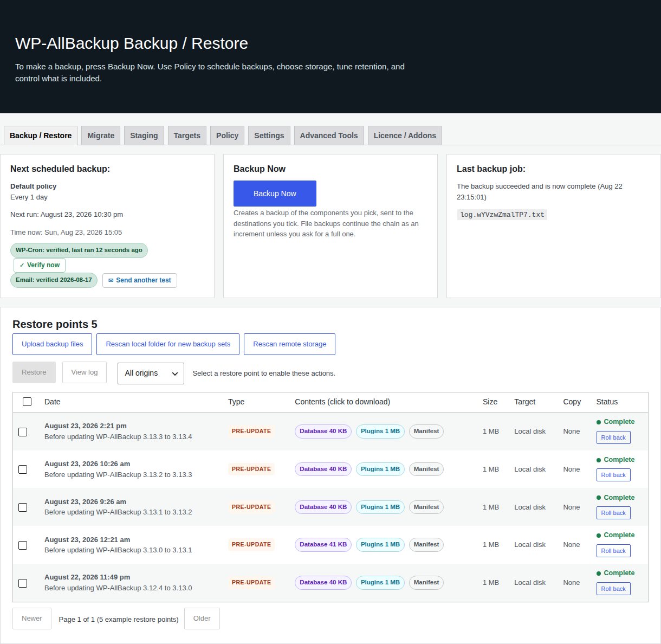Click the Date column header
661x644 pixels.
pos(53,402)
